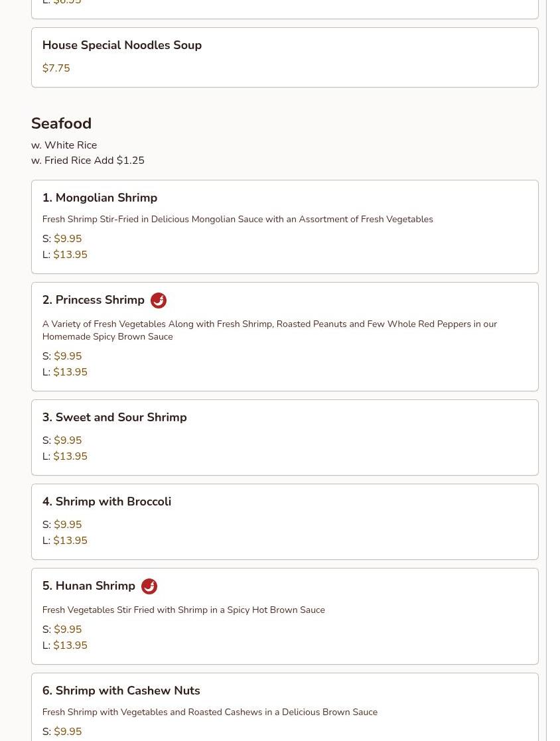Click the Fried Rice Add $1.25 note
This screenshot has width=560, height=741.
[88, 161]
